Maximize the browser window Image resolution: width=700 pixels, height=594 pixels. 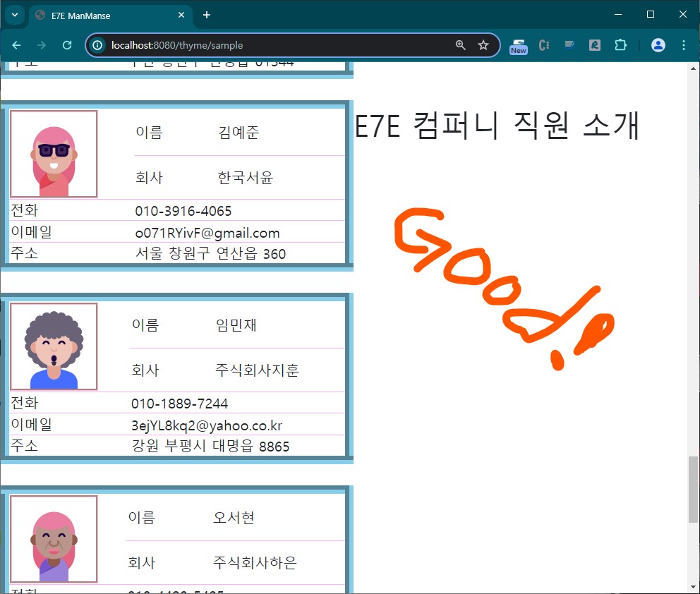click(651, 15)
